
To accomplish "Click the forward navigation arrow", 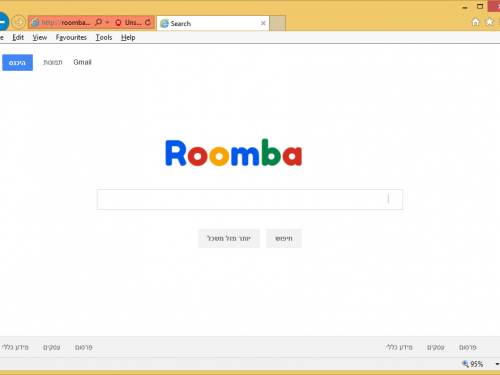I will click(19, 22).
